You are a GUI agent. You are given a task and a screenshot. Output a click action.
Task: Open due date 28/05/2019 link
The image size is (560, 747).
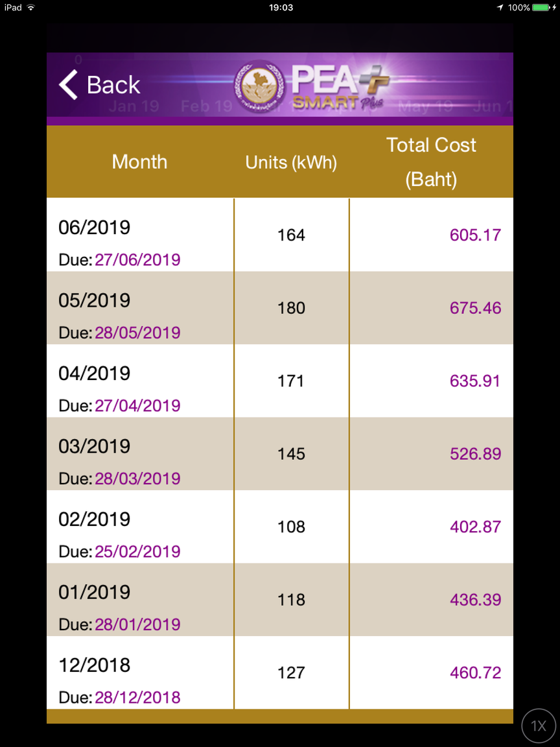pyautogui.click(x=137, y=333)
